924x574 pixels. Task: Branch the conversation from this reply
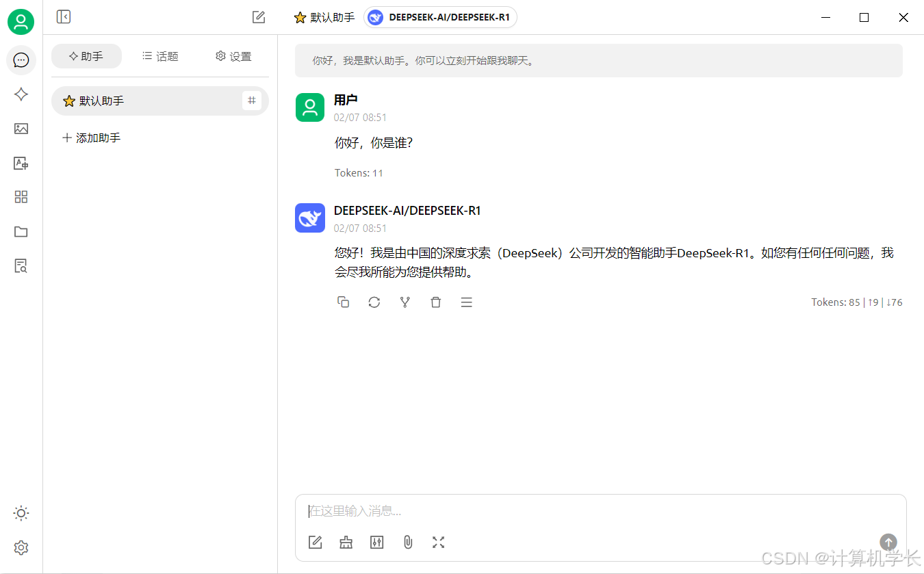pyautogui.click(x=405, y=302)
